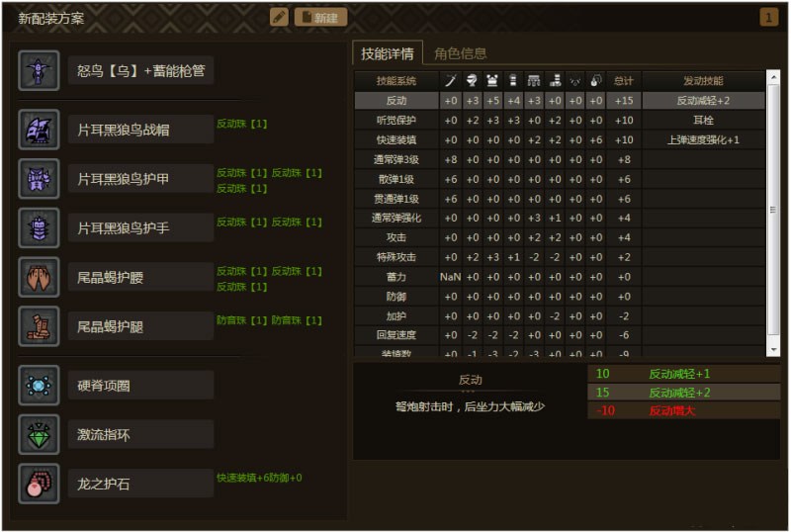Select the 特殊攻击 skill row
This screenshot has width=791, height=532.
tap(560, 257)
